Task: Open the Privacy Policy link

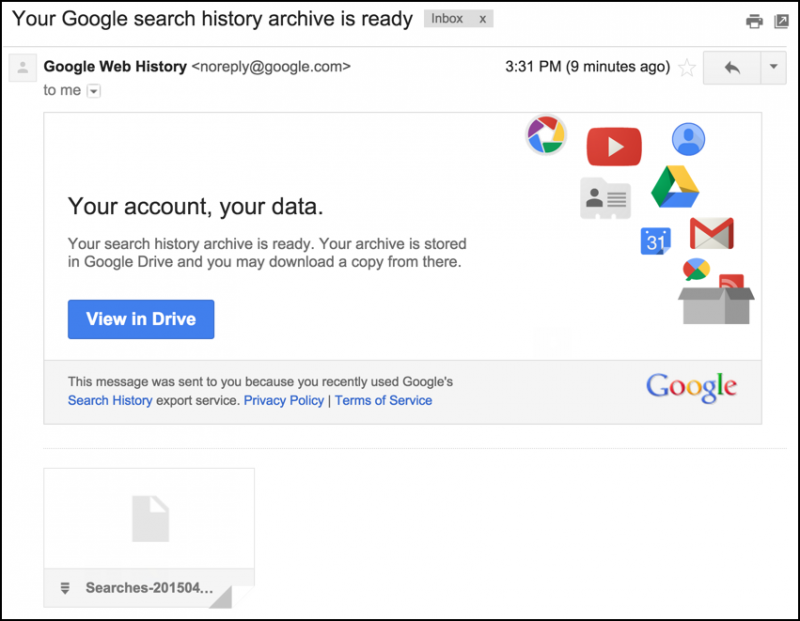Action: tap(284, 400)
